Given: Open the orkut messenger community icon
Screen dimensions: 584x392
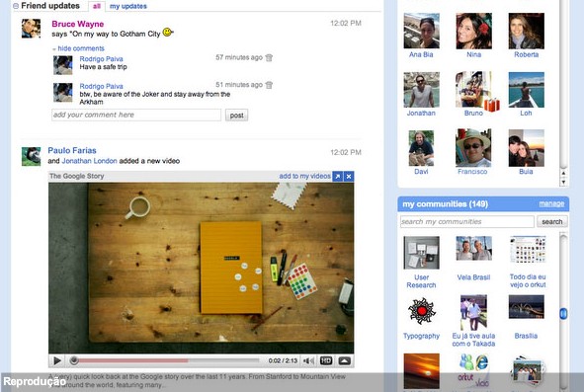Looking at the screenshot, I should tap(473, 370).
